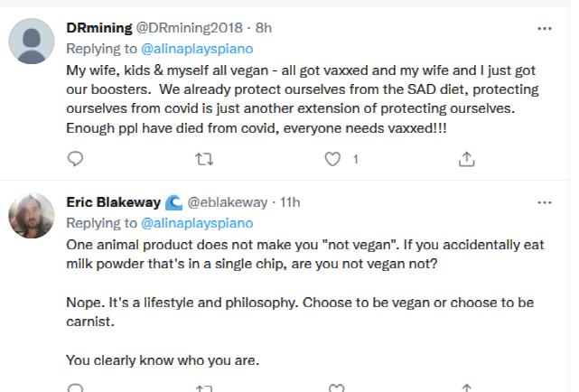Open @alinaplayspiano link in DRmining's reply
This screenshot has width=579, height=392.
click(x=197, y=47)
